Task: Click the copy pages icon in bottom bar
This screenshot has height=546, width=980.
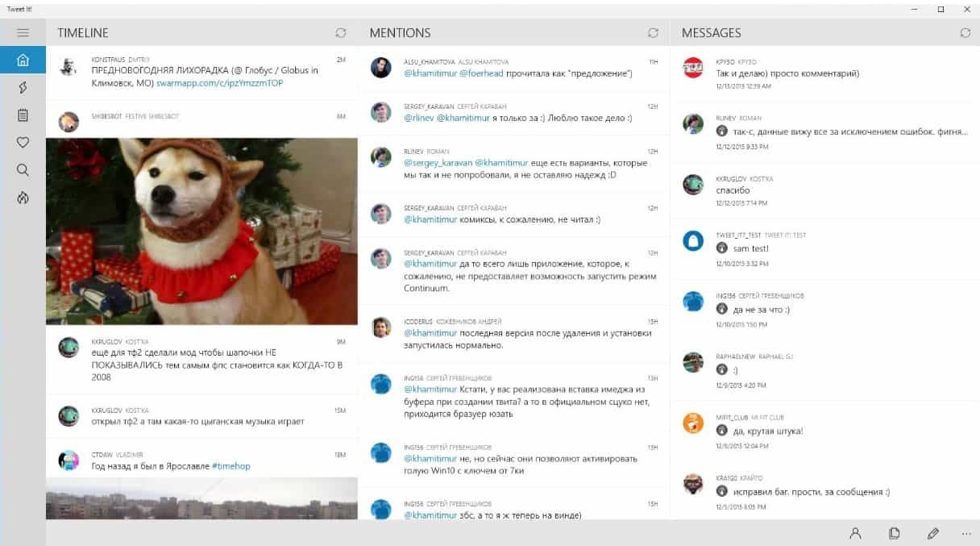Action: [894, 533]
